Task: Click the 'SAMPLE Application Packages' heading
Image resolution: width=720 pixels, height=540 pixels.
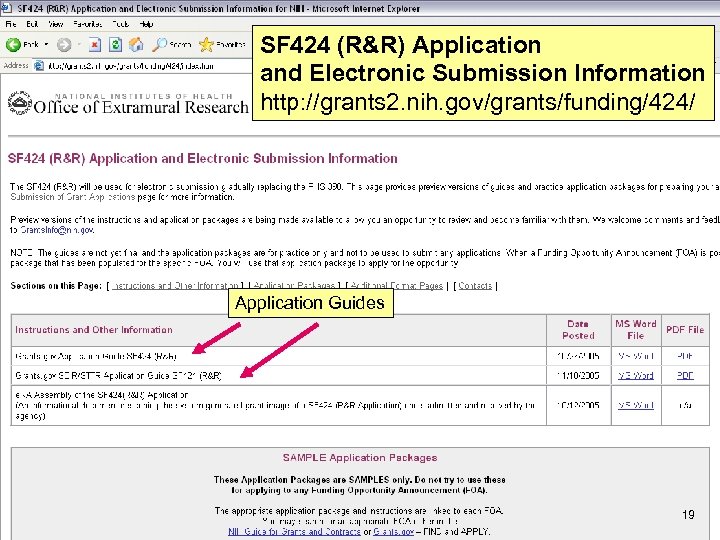Action: [360, 458]
